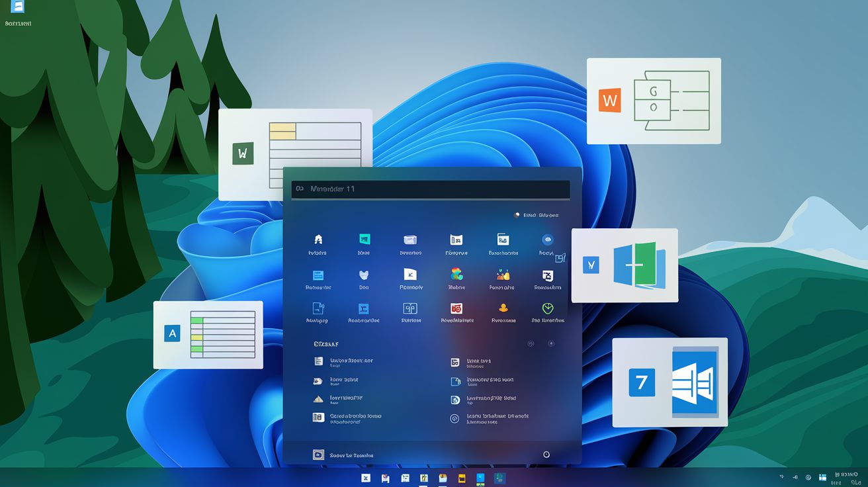Open the yellow and orange party app icon
Viewport: 868px width, 487px height.
(502, 274)
